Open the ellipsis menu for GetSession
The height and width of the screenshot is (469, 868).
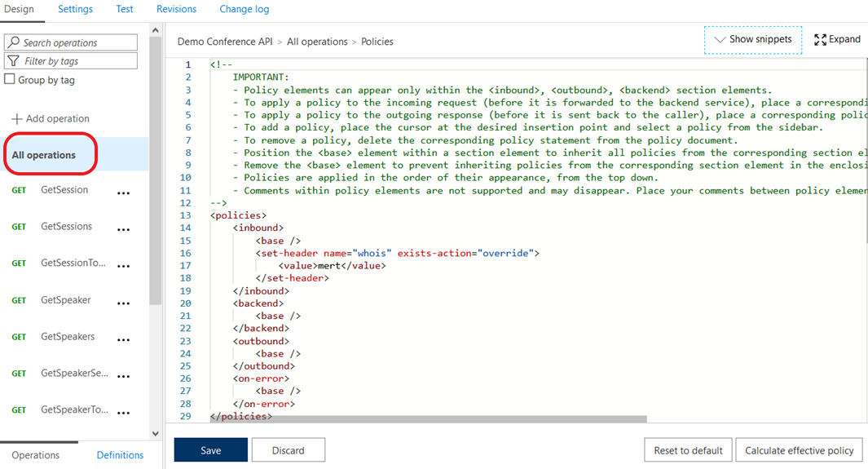tap(123, 193)
